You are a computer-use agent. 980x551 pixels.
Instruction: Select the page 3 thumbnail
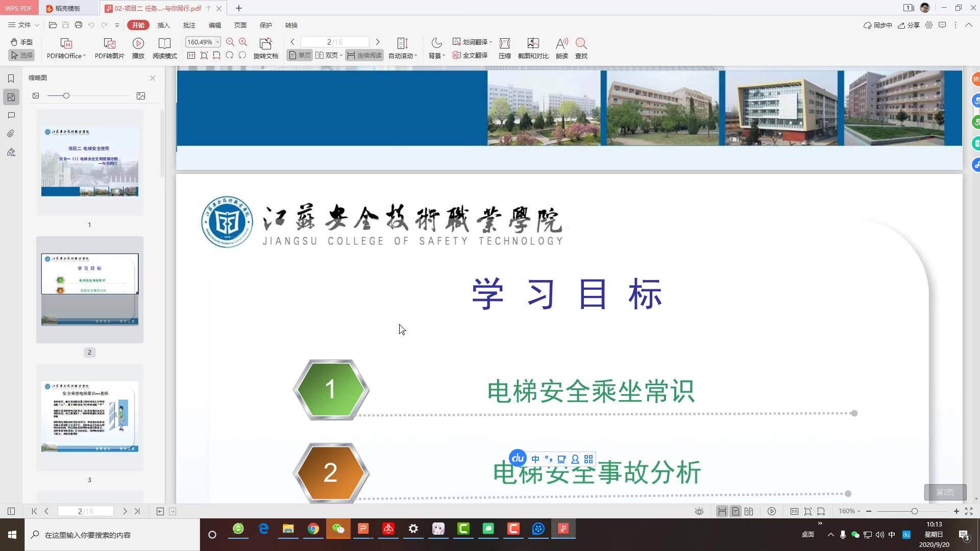(x=90, y=417)
